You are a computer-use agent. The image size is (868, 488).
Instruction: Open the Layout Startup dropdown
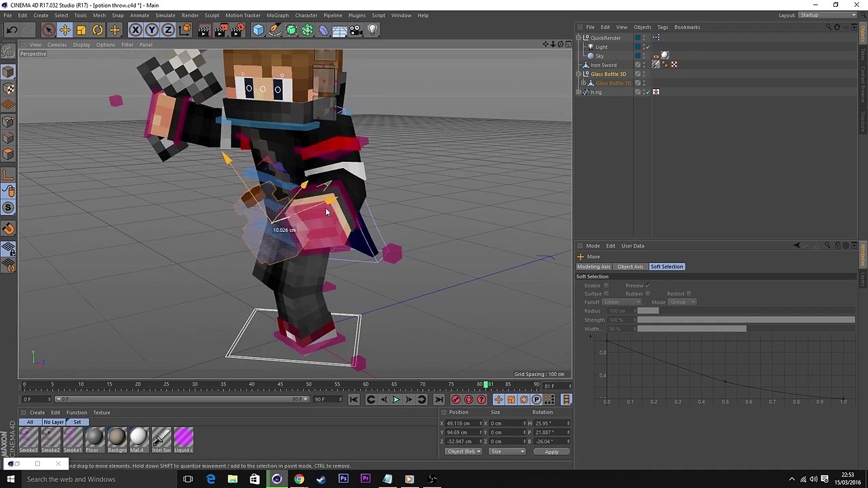point(828,15)
